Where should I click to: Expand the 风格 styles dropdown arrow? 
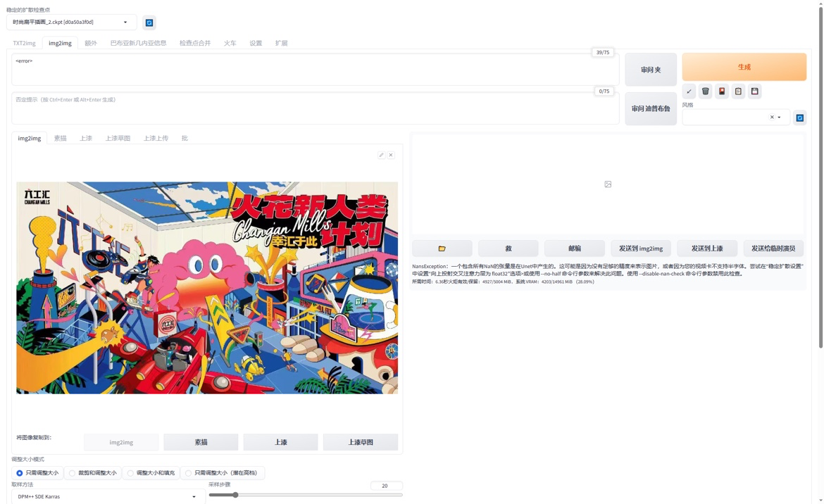click(x=780, y=118)
